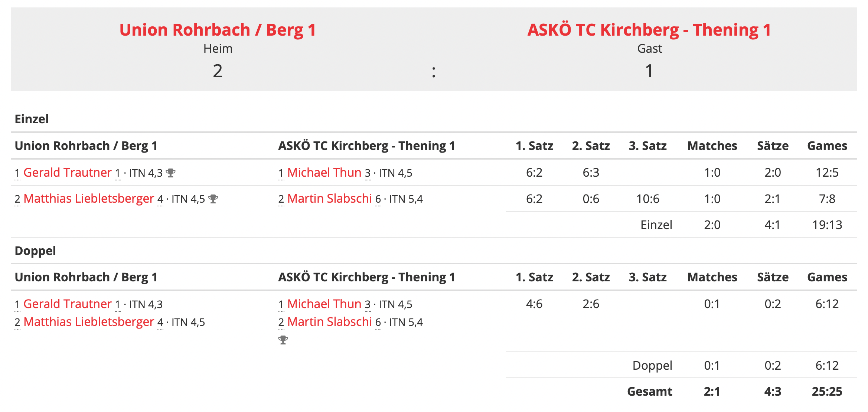
Task: Open Martin Slabschi link in Doppel section
Action: point(329,322)
